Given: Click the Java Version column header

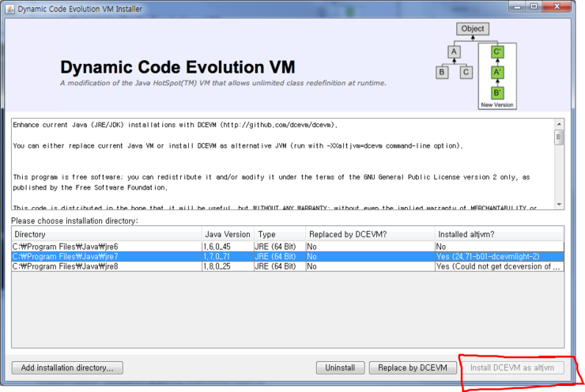Looking at the screenshot, I should [x=228, y=234].
